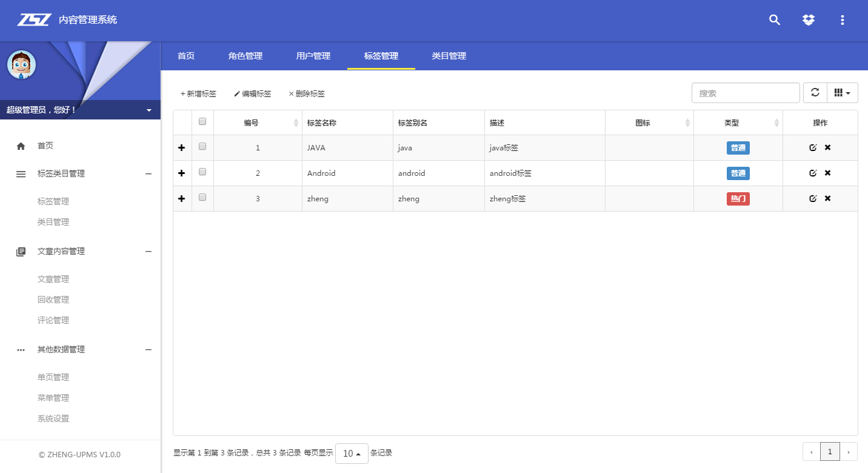Check the checkbox for zheng row
The width and height of the screenshot is (868, 473).
point(202,197)
